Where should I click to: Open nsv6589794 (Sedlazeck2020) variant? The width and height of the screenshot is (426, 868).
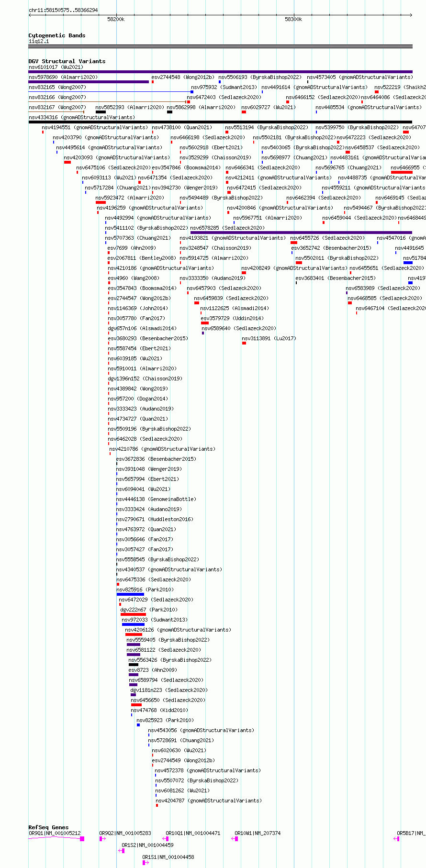point(166,680)
